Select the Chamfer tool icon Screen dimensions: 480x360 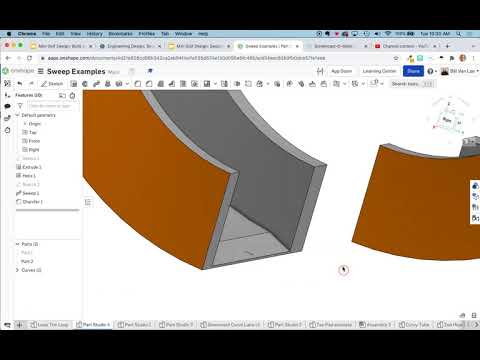(149, 84)
